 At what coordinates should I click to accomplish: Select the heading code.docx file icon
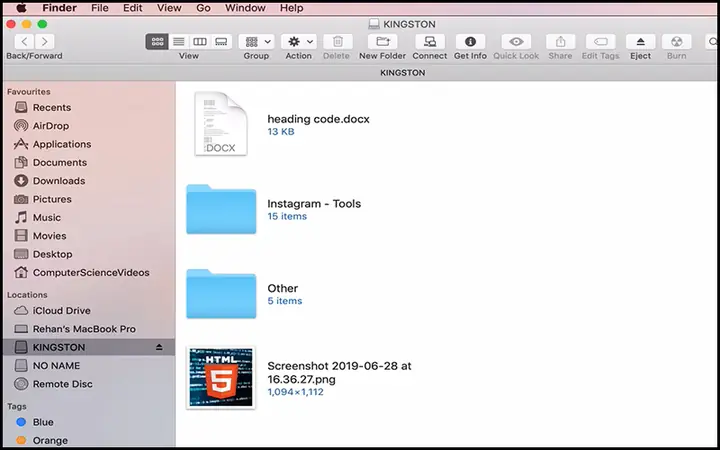(x=221, y=124)
